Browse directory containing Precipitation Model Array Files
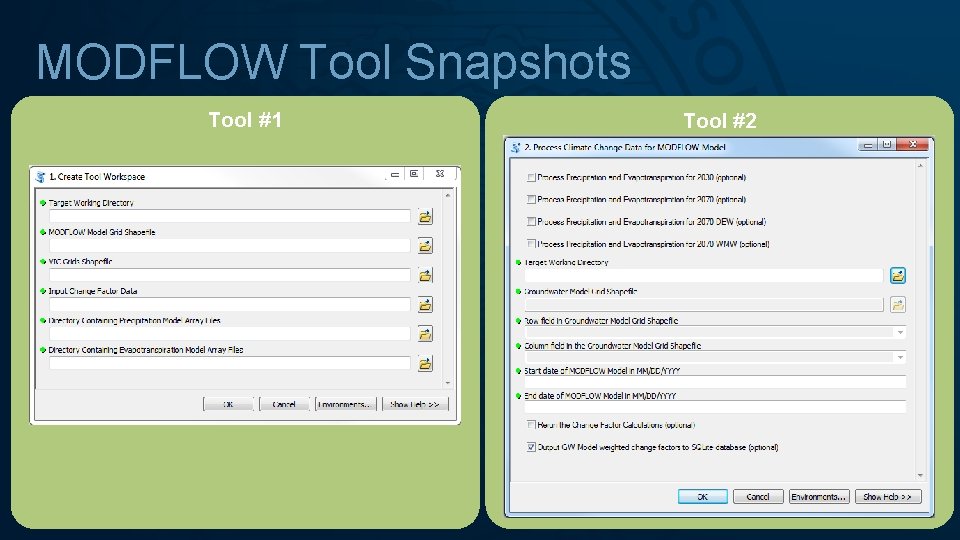 tap(425, 334)
